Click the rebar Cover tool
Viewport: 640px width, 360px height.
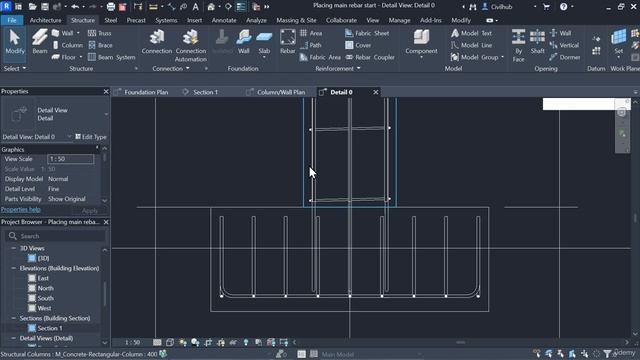click(x=358, y=45)
